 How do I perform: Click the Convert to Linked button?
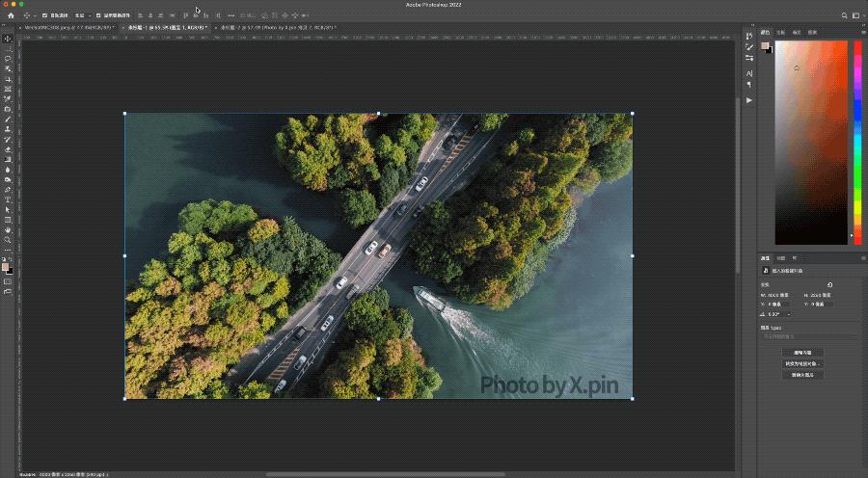point(802,363)
